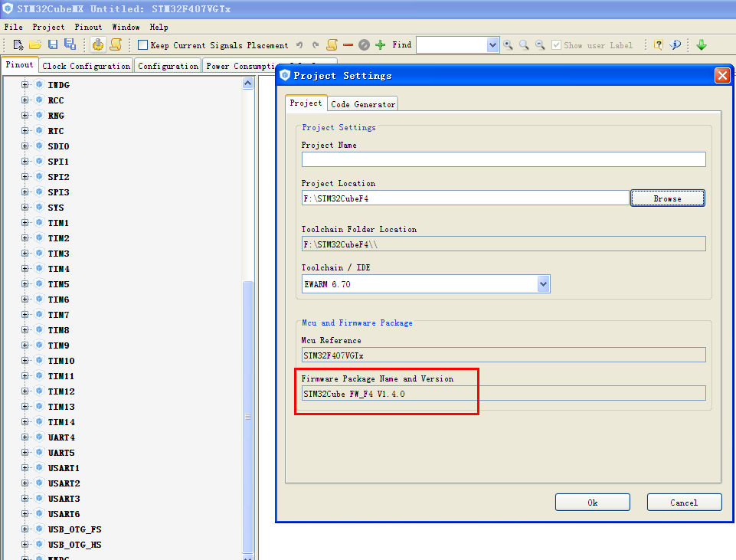
Task: Expand the SPI3 tree node
Action: point(25,192)
